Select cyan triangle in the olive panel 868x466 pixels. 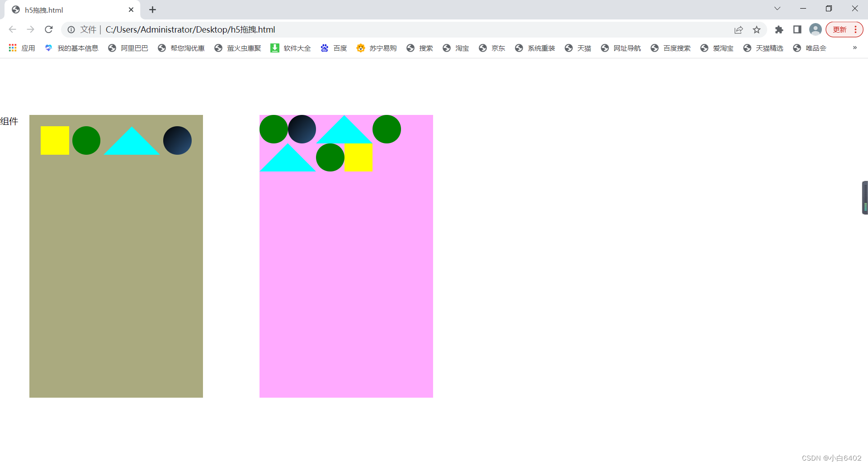point(132,144)
